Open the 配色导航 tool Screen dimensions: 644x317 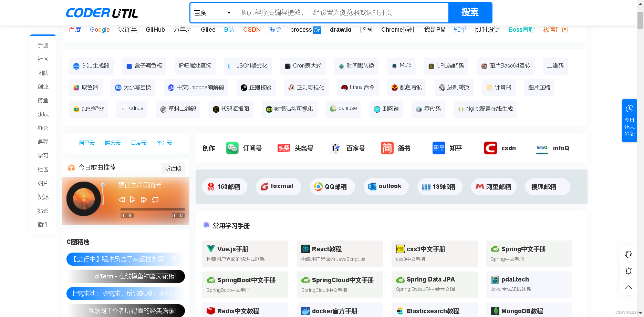(407, 88)
